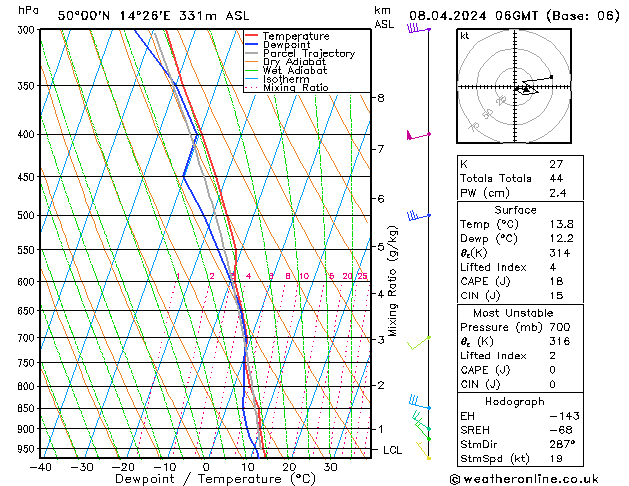Image resolution: width=629 pixels, height=486 pixels.
Task: Click the surface Temp value 13.8
Action: tap(562, 224)
